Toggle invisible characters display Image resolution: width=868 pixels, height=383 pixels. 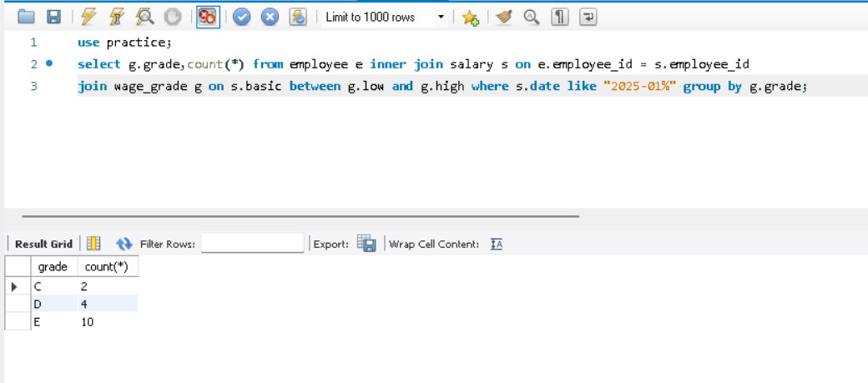point(560,18)
